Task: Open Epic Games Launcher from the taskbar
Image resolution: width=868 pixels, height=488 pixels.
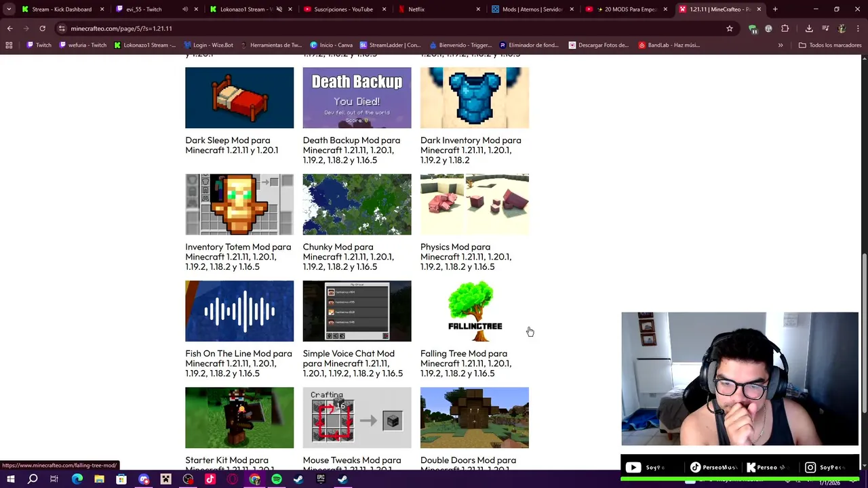Action: tap(321, 479)
